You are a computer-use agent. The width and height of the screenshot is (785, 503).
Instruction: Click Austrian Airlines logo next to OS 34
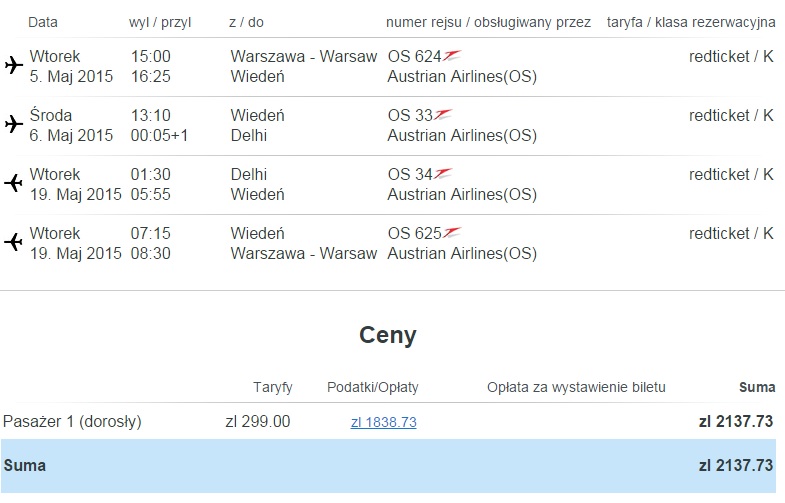(x=443, y=174)
